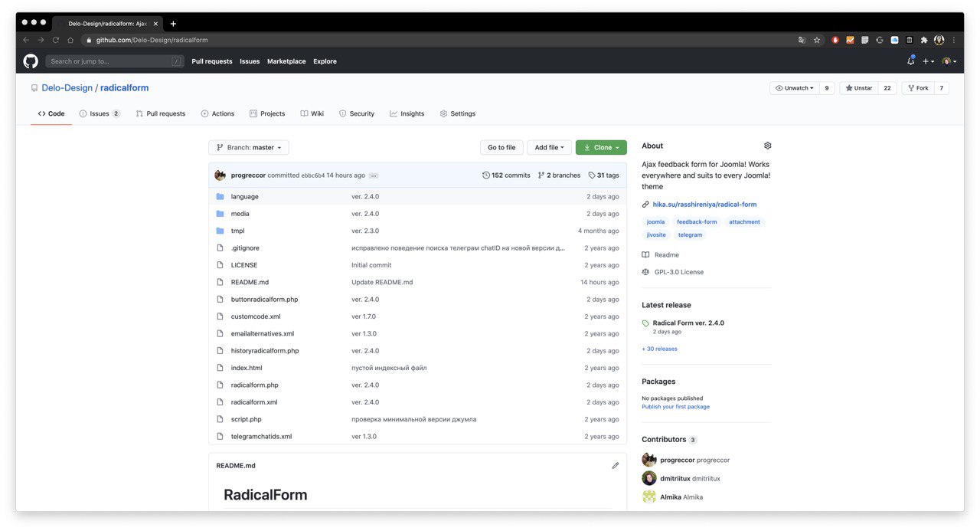Screen dimensions: 980x531
Task: Open the radicalform.php file
Action: click(255, 385)
